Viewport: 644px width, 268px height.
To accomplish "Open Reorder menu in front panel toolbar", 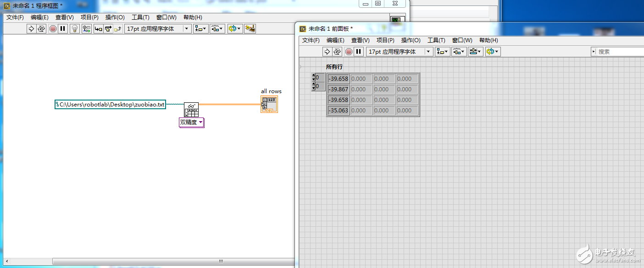I will [x=493, y=51].
